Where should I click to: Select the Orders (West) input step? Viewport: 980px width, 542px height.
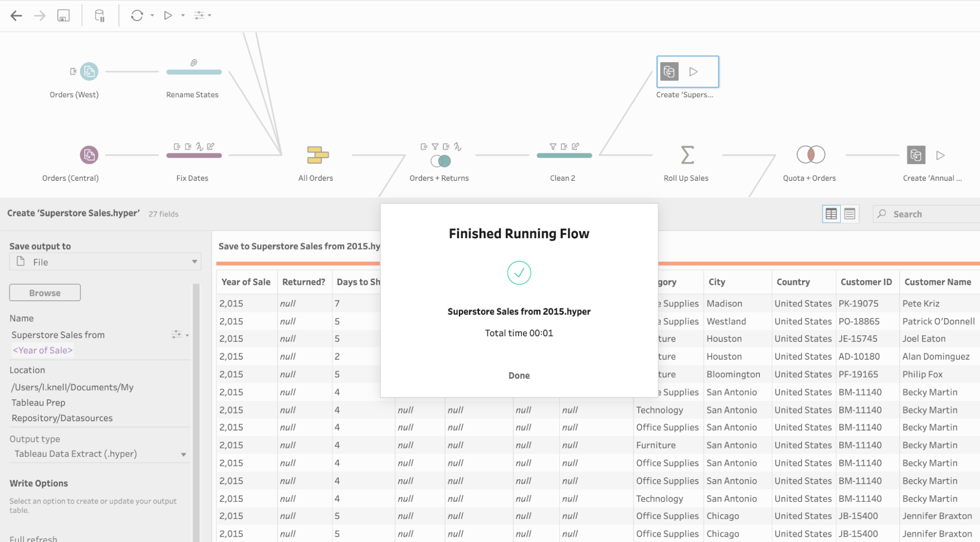89,72
